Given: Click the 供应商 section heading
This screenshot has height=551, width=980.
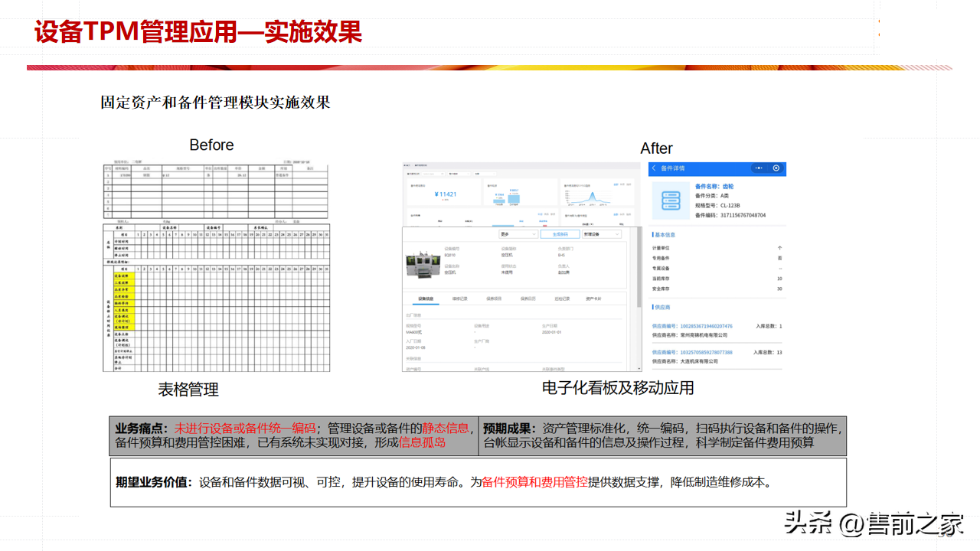Looking at the screenshot, I should click(661, 307).
